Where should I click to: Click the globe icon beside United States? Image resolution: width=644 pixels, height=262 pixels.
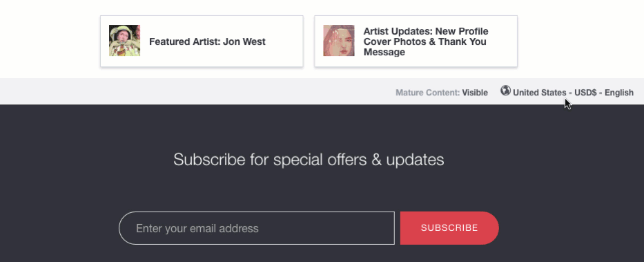(x=505, y=91)
